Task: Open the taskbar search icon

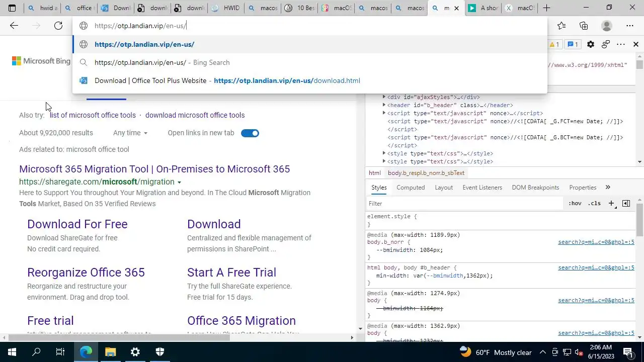Action: point(36,352)
